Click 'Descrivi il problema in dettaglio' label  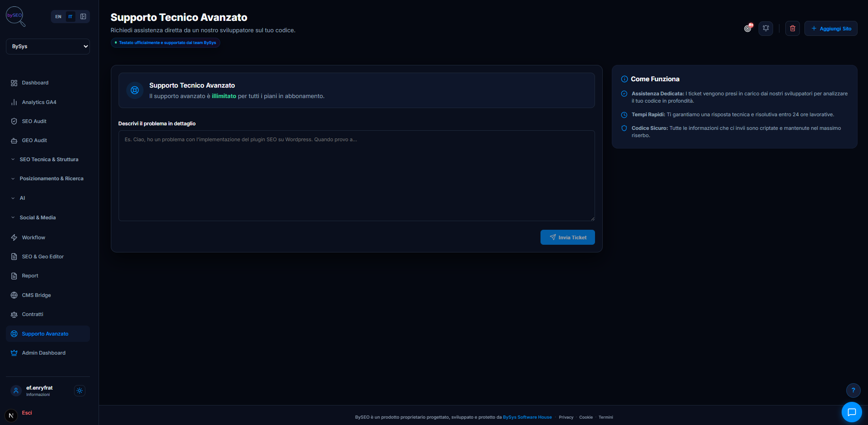point(157,124)
